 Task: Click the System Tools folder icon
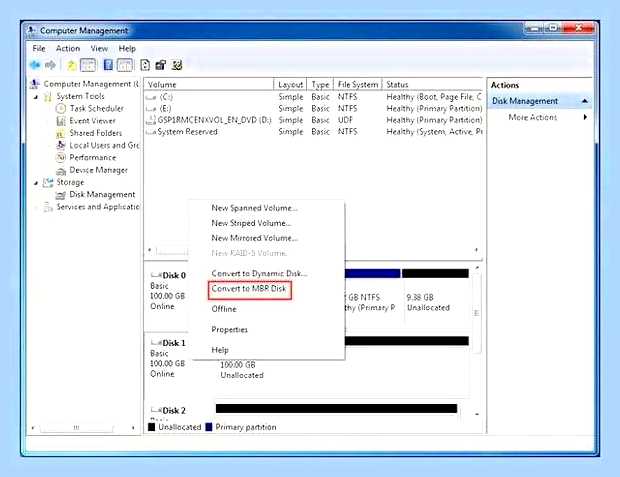click(48, 97)
